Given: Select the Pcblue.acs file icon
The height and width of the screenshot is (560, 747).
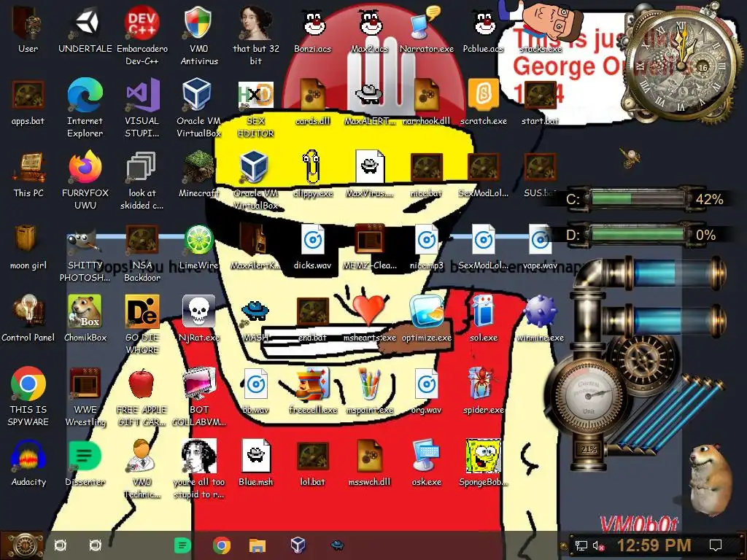Looking at the screenshot, I should click(483, 24).
